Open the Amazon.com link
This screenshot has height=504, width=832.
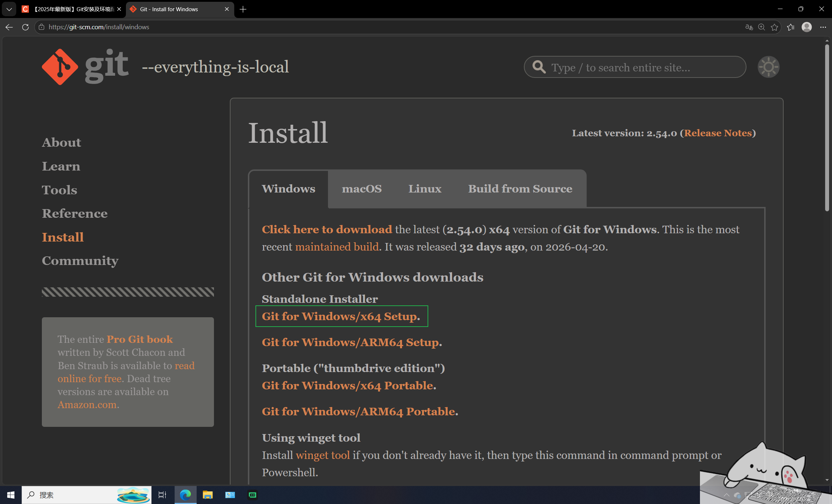pyautogui.click(x=87, y=405)
